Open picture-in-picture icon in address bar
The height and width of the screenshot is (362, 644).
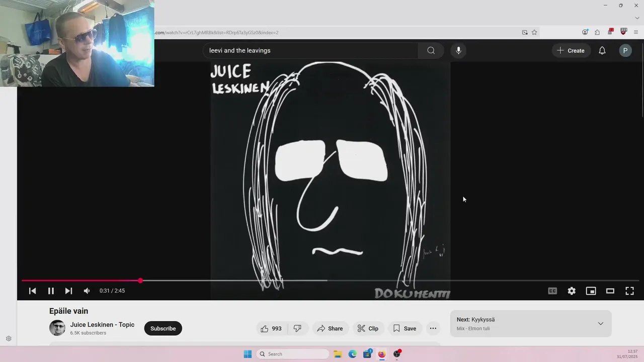tap(525, 32)
